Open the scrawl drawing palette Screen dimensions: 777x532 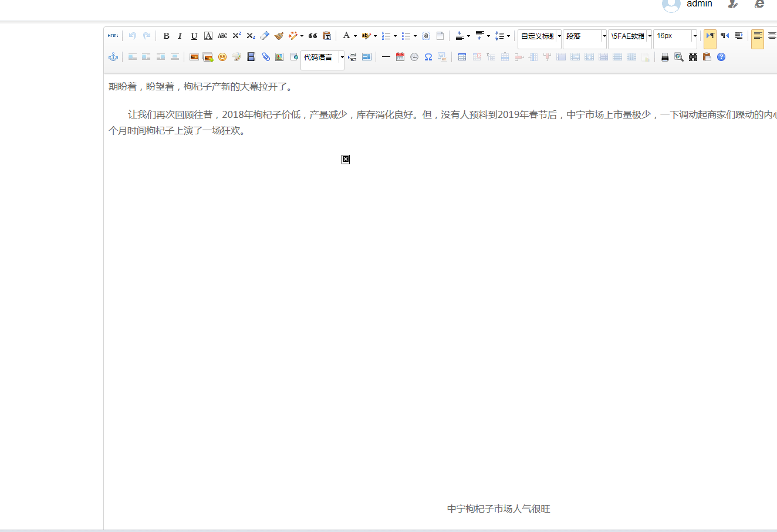pyautogui.click(x=237, y=57)
